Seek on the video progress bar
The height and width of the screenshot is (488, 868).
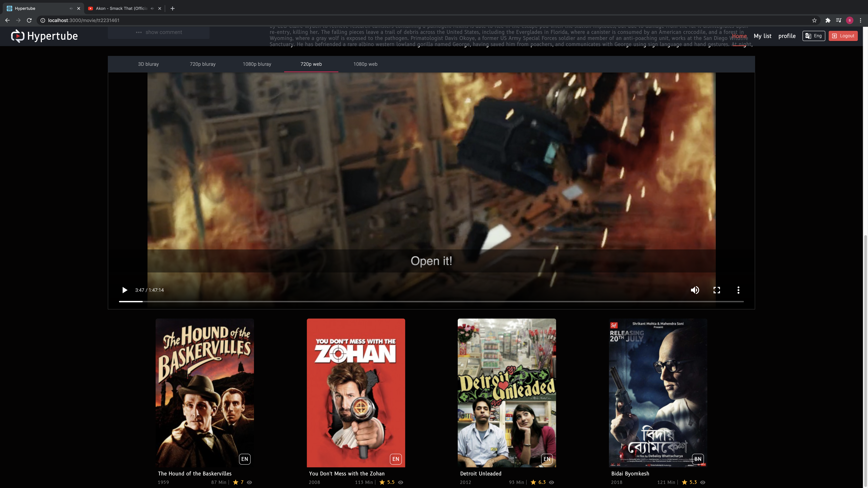431,301
